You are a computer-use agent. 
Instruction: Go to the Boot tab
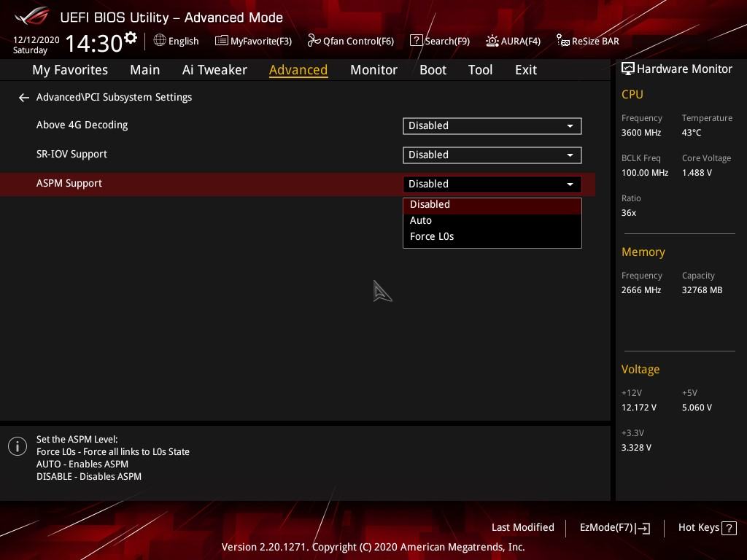[x=433, y=70]
